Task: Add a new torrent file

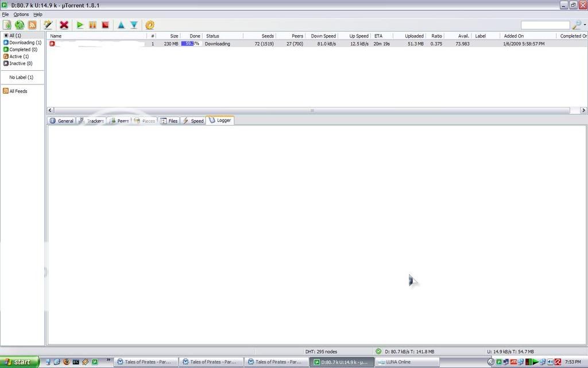Action: pyautogui.click(x=7, y=25)
